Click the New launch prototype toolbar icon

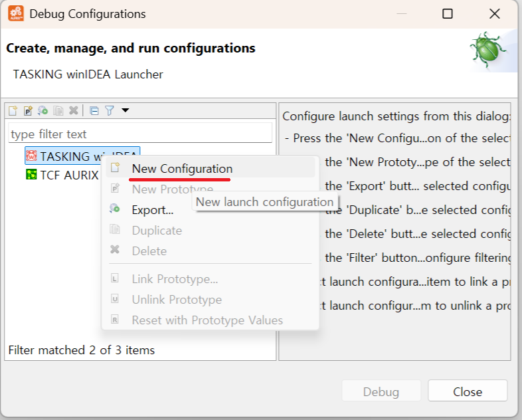28,111
